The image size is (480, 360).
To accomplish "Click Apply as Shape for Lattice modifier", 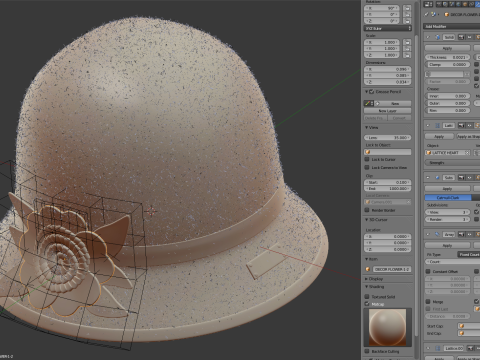I will (468, 137).
